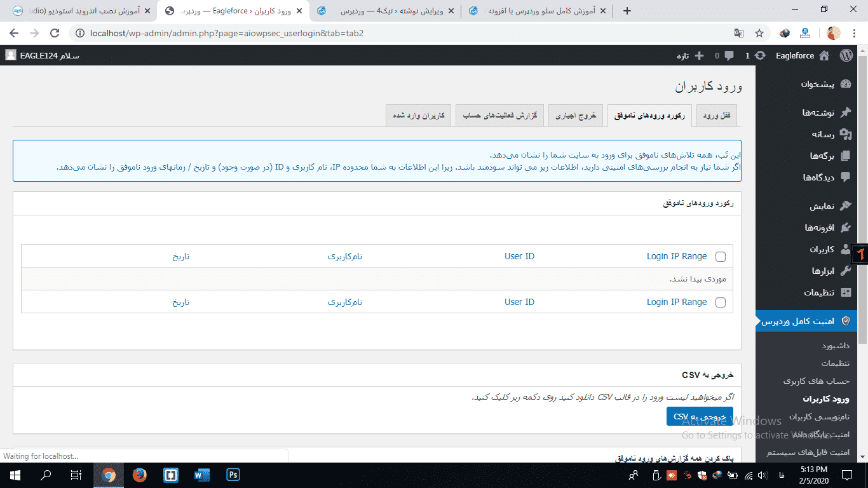Open Photoshop from the taskbar

pos(233,475)
